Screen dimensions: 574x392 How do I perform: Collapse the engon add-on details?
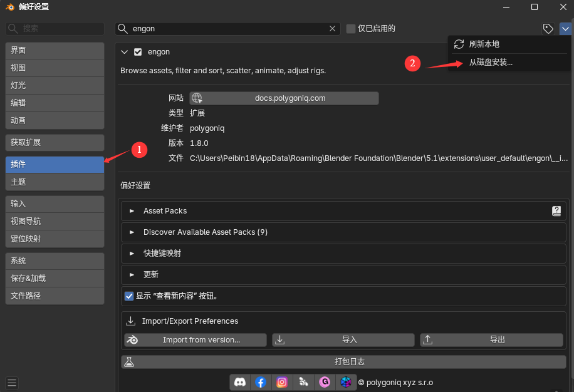pyautogui.click(x=125, y=52)
